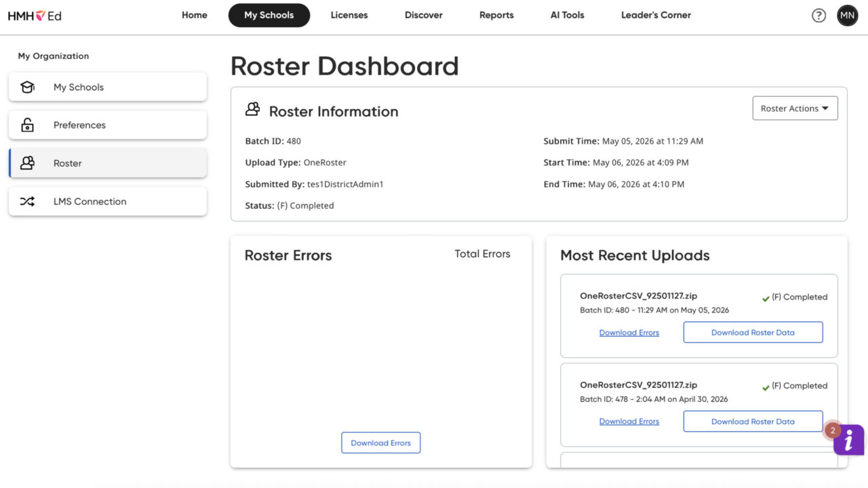Viewport: 868px width, 488px height.
Task: Click Batch ID: 480 - 11:29 AM text
Action: [654, 310]
